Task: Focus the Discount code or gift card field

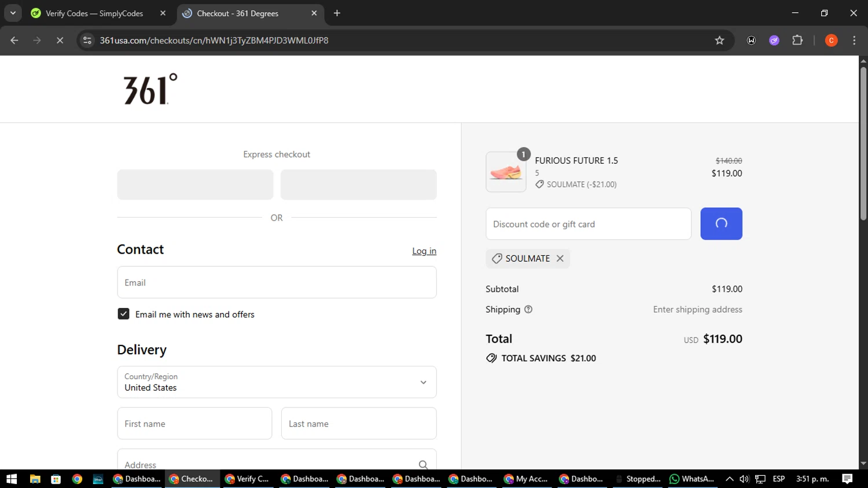Action: pyautogui.click(x=589, y=224)
